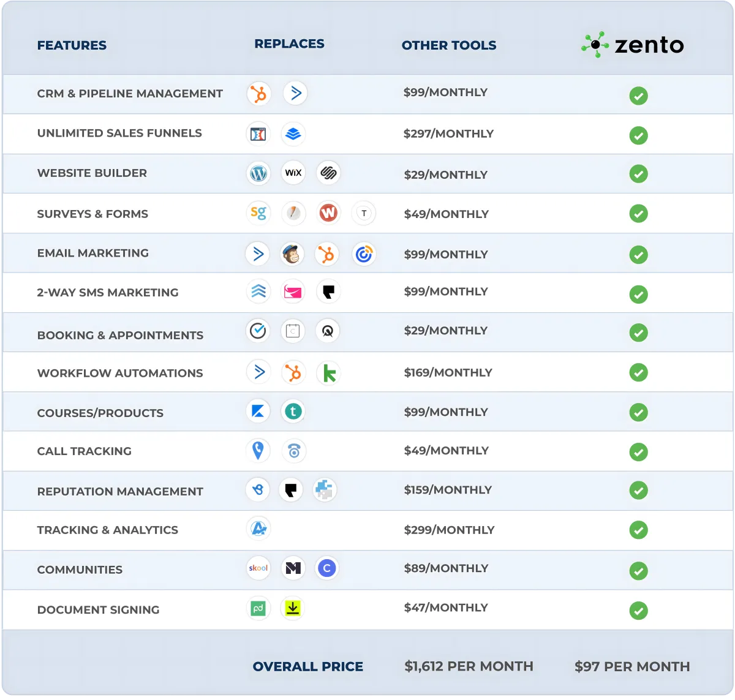735x700 pixels.
Task: Click the green checkmark for Surveys & Forms
Action: (638, 214)
